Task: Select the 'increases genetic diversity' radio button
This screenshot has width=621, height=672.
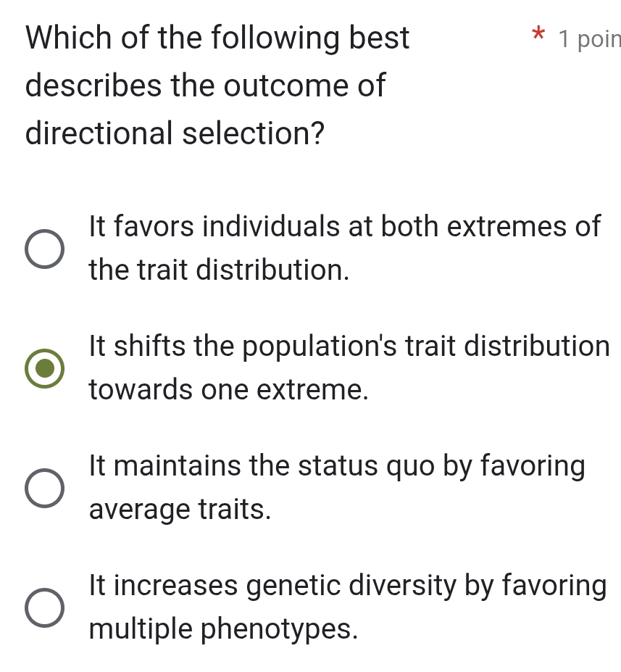Action: tap(45, 607)
